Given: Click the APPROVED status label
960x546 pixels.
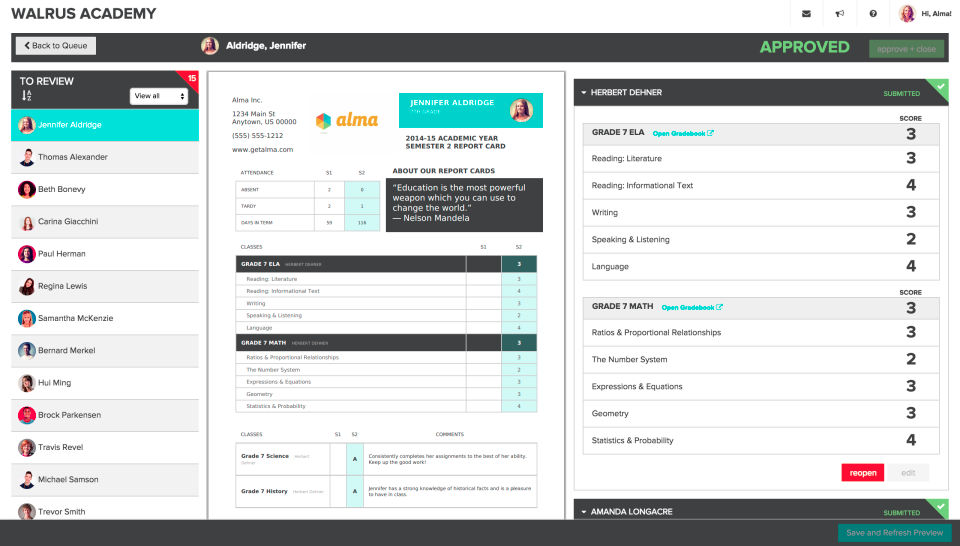Looking at the screenshot, I should click(804, 47).
